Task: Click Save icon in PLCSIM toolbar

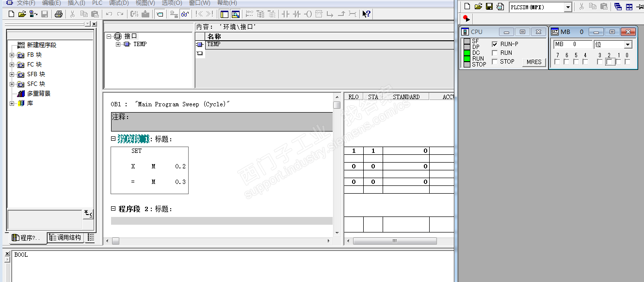Action: (x=489, y=6)
